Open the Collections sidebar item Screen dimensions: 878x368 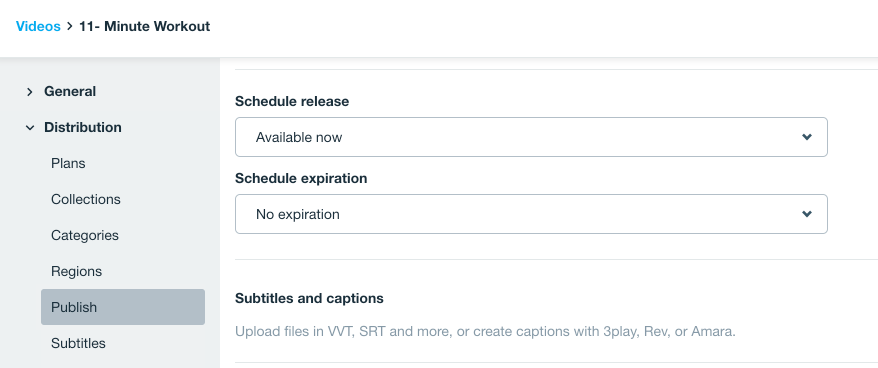point(86,199)
